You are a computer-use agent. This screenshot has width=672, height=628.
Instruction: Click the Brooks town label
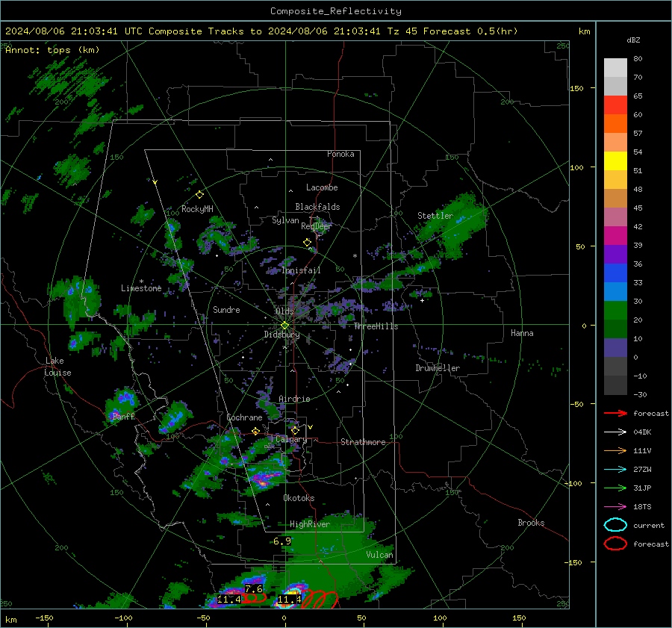pyautogui.click(x=531, y=523)
